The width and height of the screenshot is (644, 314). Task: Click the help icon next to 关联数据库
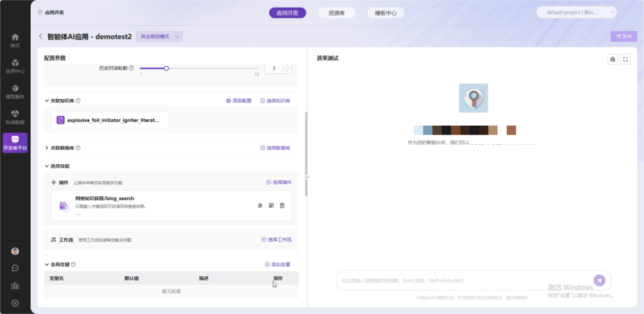click(78, 147)
